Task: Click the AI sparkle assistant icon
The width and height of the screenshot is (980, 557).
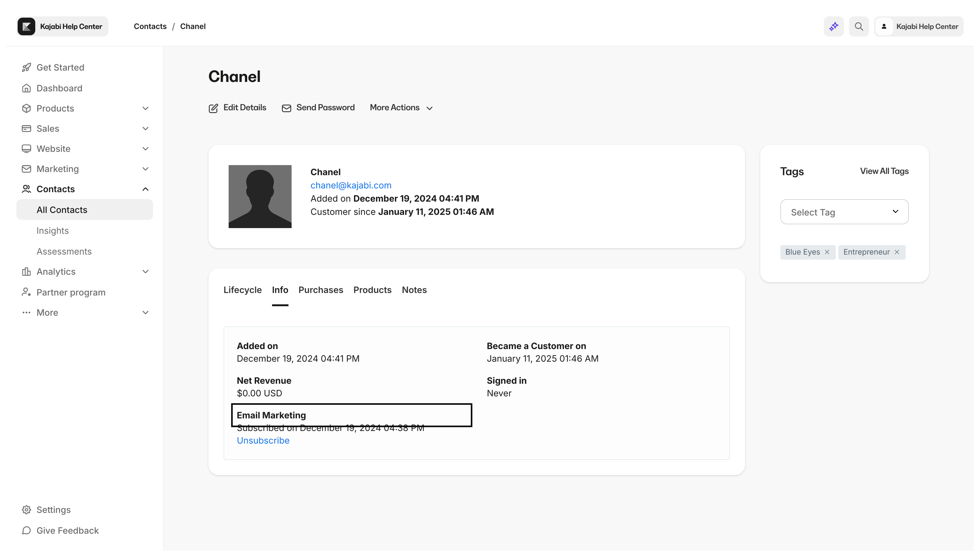Action: [x=834, y=26]
